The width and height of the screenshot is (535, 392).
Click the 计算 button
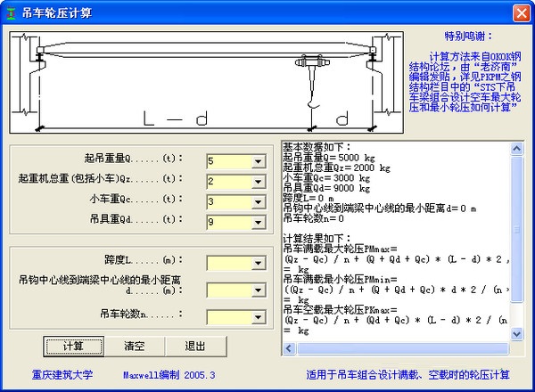pos(73,347)
